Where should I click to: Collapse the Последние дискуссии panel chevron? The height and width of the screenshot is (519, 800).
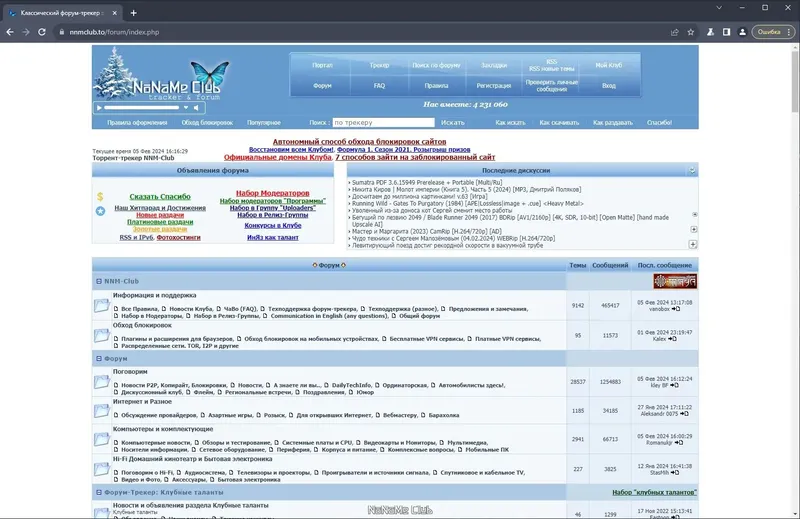click(692, 170)
